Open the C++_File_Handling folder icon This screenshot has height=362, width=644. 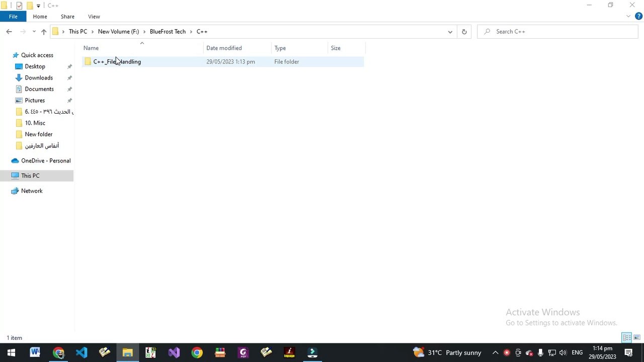(88, 61)
